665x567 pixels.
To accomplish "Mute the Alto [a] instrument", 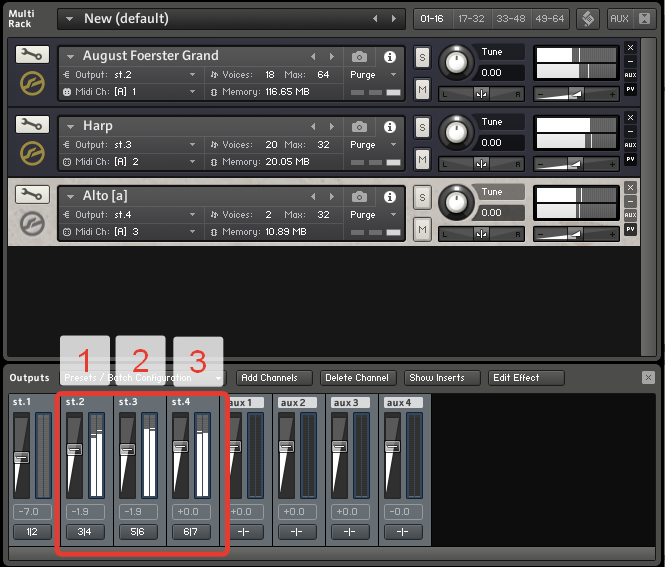I will click(x=422, y=229).
